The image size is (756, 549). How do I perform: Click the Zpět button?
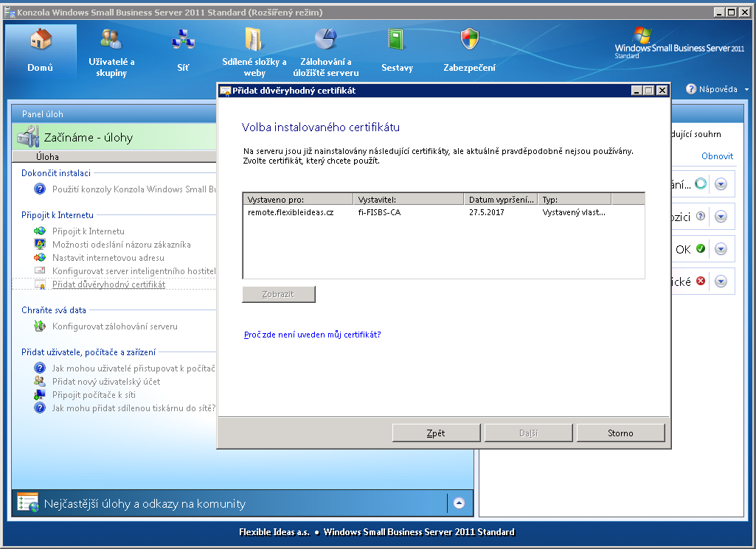pos(436,433)
